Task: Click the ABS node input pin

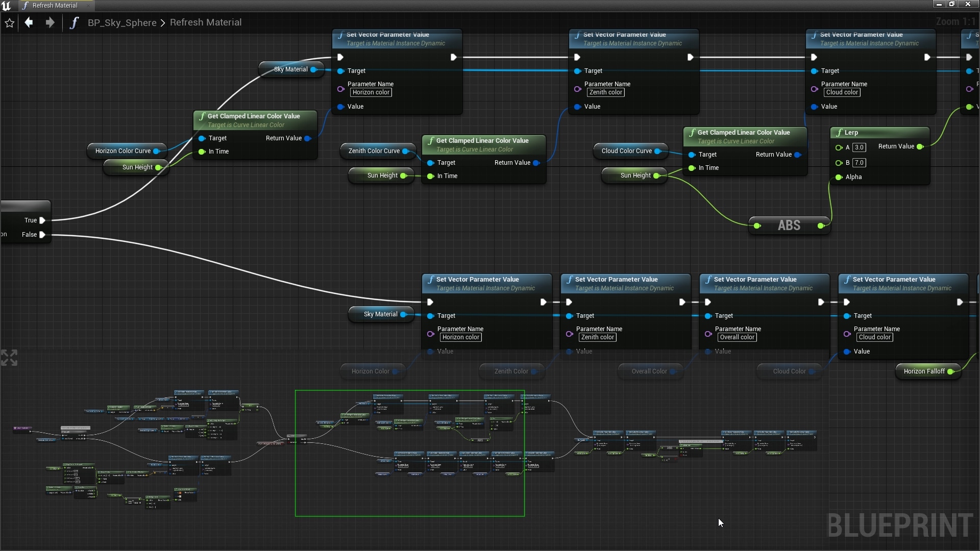Action: click(757, 226)
